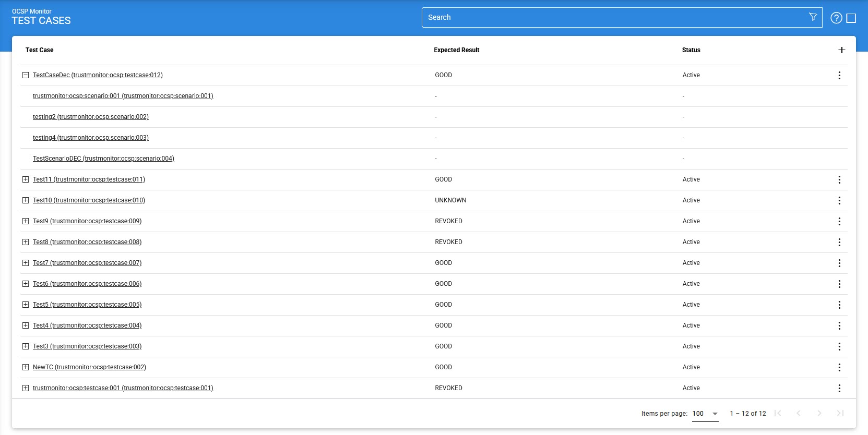This screenshot has height=435, width=868.
Task: Add new test case with plus icon
Action: tap(841, 50)
